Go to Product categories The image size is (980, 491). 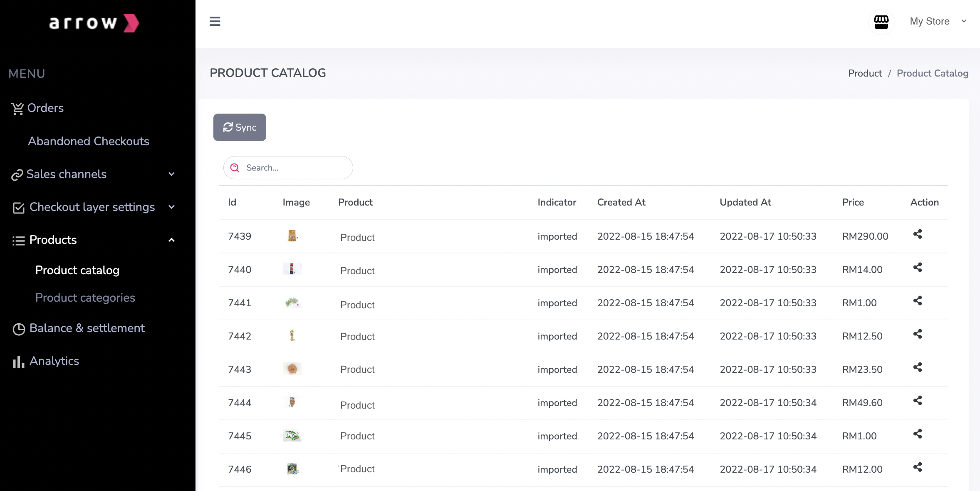pyautogui.click(x=85, y=298)
